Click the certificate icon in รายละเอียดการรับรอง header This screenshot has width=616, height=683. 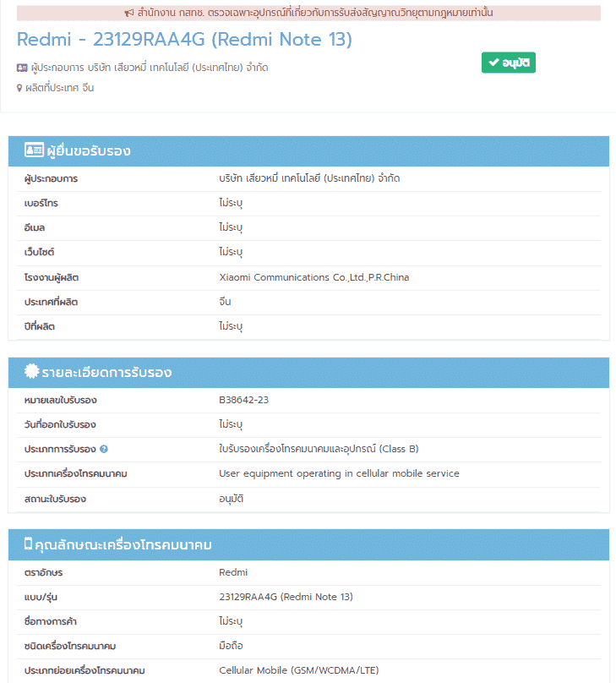click(32, 372)
